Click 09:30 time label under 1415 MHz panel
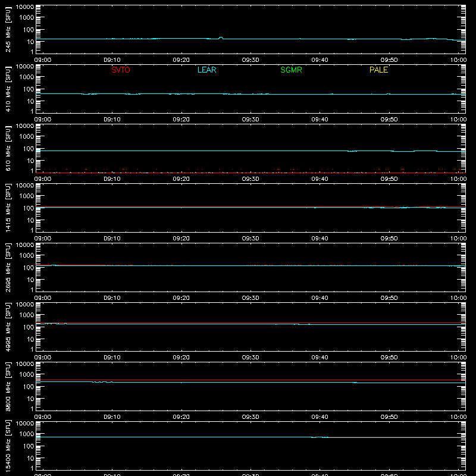 250,239
